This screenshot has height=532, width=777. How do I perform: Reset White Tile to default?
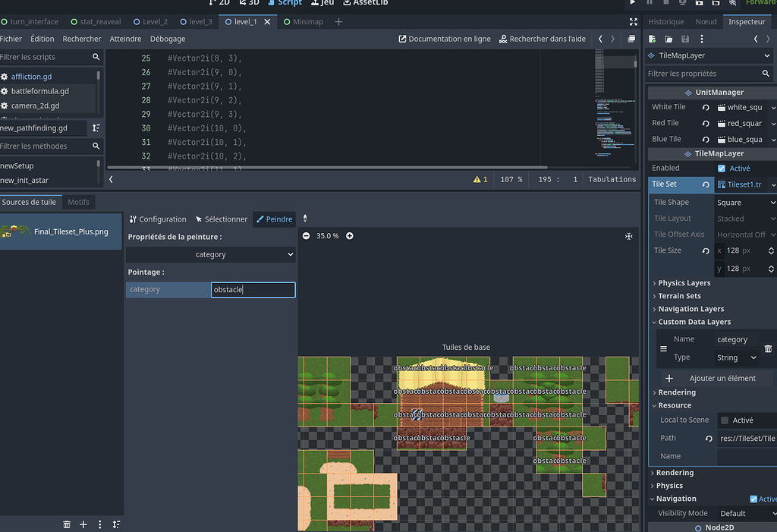(x=706, y=107)
